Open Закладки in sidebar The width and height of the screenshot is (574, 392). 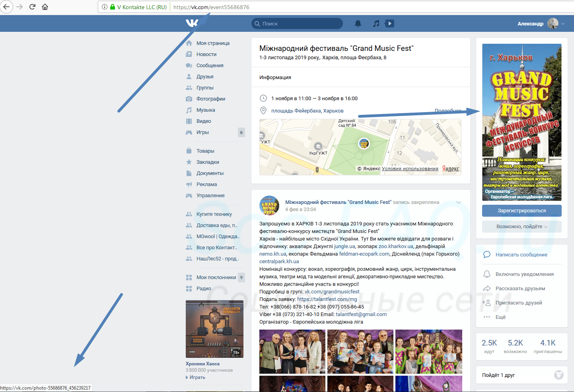[208, 162]
